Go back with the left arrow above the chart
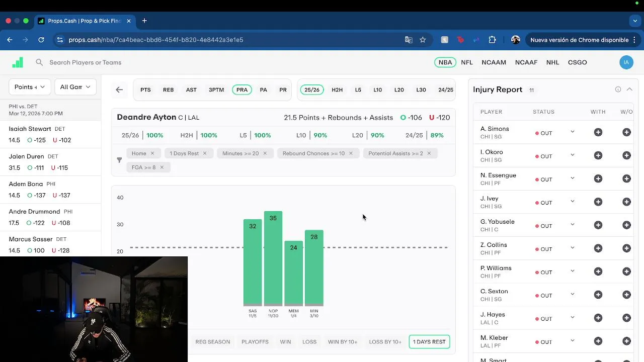This screenshot has width=644, height=362. coord(119,90)
